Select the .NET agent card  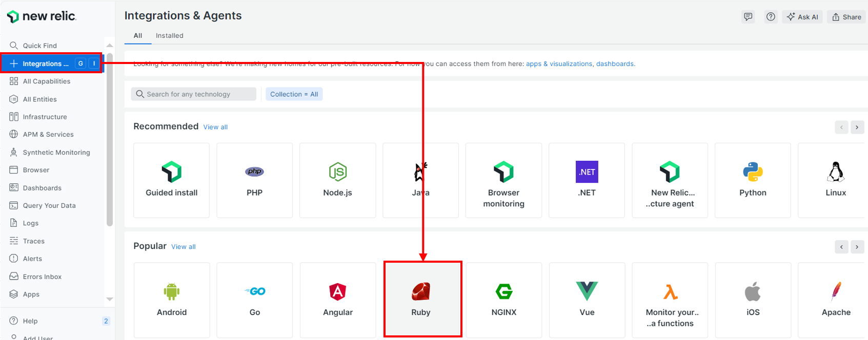[587, 180]
